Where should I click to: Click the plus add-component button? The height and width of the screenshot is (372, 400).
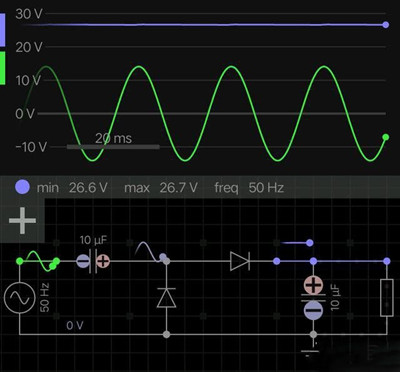22,221
